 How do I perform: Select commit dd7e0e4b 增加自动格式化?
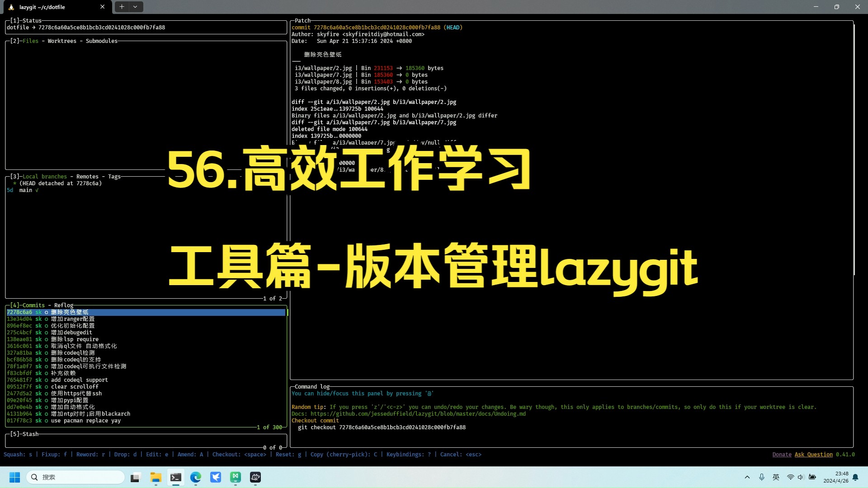click(146, 407)
